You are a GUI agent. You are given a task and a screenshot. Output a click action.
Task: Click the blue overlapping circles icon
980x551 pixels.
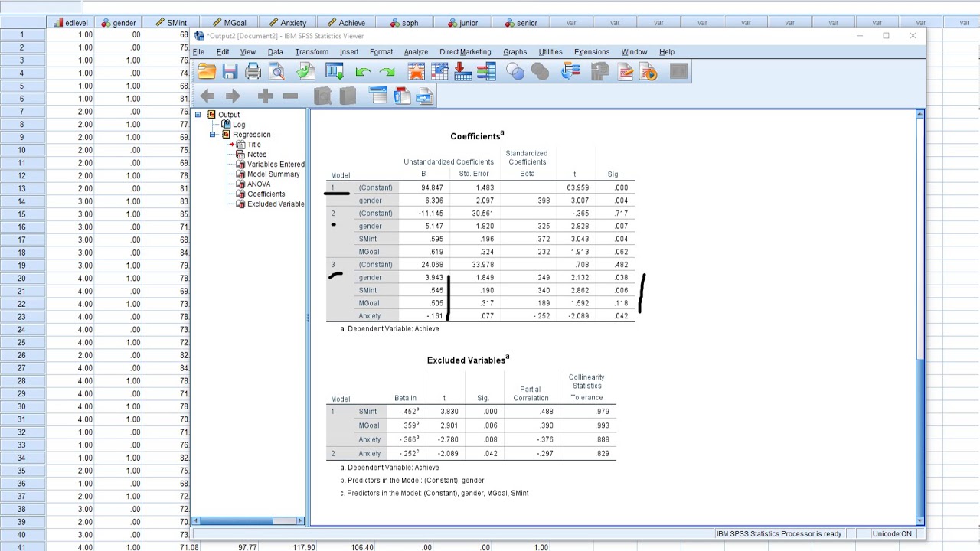point(515,72)
